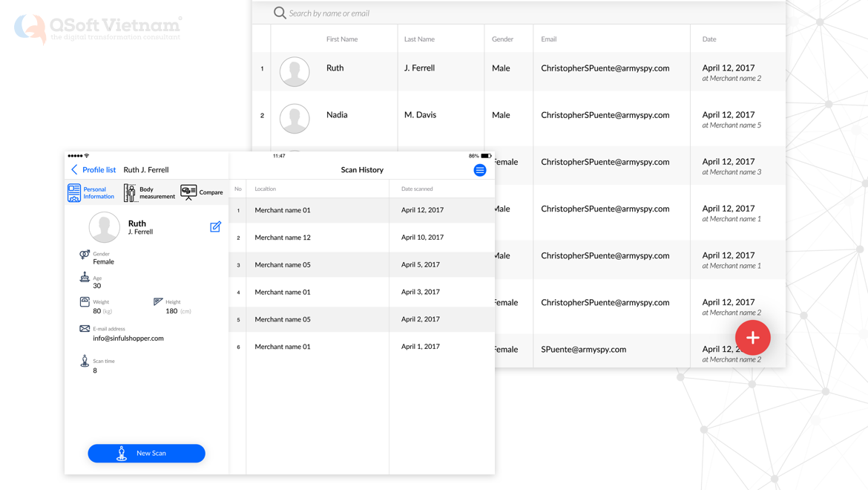
Task: Select the April 12, 2017 Merchant name 01 scan
Action: 362,210
